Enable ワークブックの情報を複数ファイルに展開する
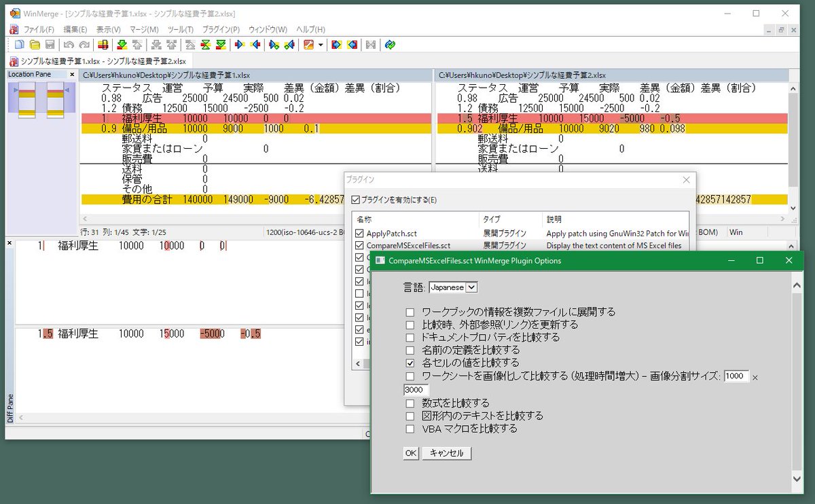The image size is (815, 504). 410,312
